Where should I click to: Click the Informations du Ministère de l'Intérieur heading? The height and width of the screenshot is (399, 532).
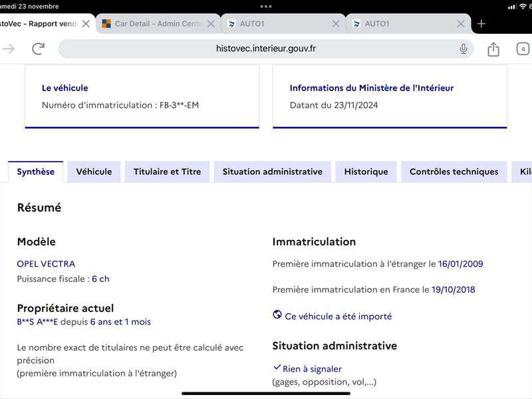click(x=372, y=88)
